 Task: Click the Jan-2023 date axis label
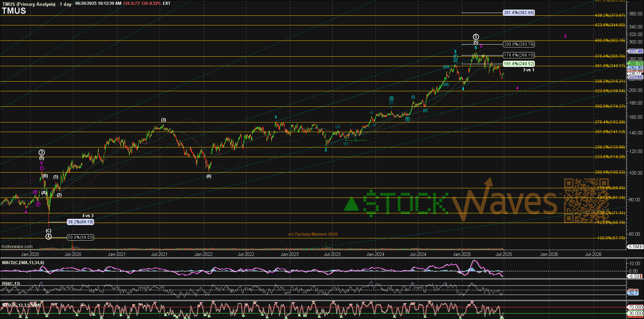tap(289, 254)
